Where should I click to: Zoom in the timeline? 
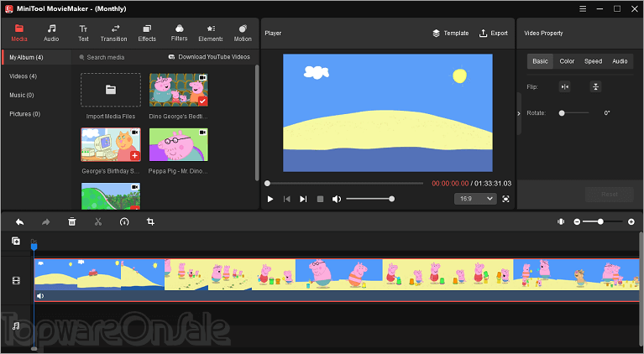(631, 222)
